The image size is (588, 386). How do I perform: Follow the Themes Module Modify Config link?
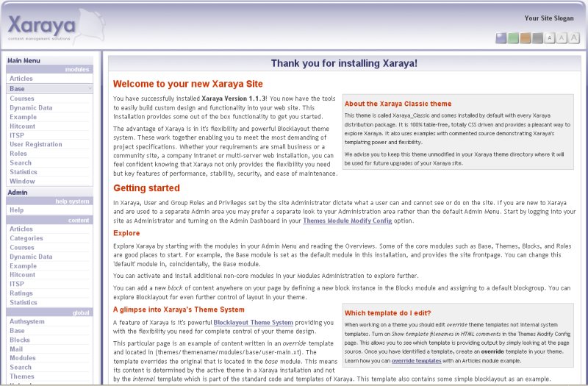(347, 221)
